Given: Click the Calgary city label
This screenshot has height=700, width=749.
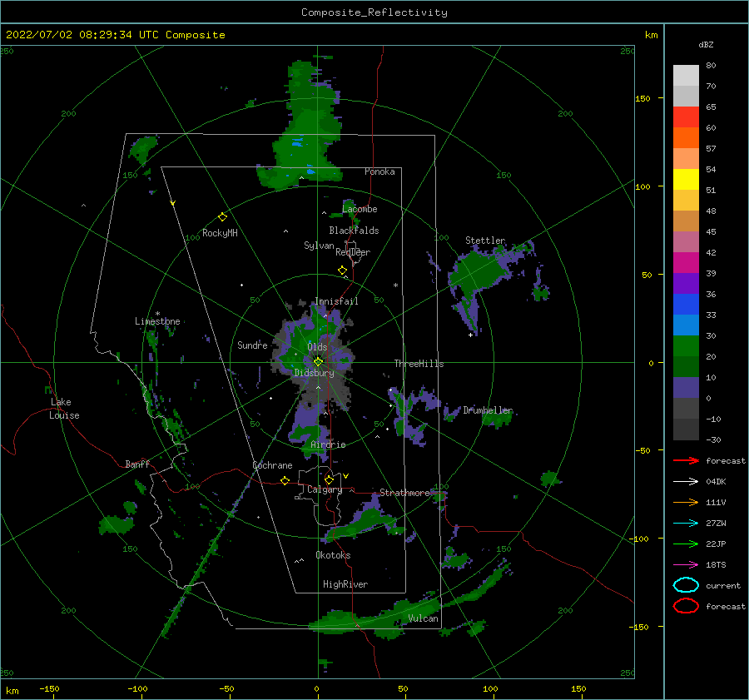Looking at the screenshot, I should click(325, 489).
